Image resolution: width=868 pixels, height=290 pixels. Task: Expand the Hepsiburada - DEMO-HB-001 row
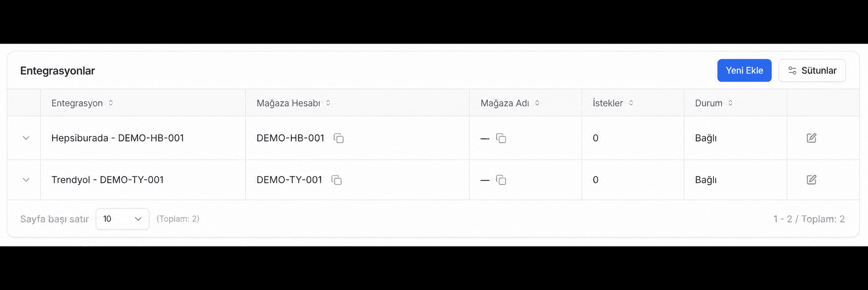coord(26,138)
